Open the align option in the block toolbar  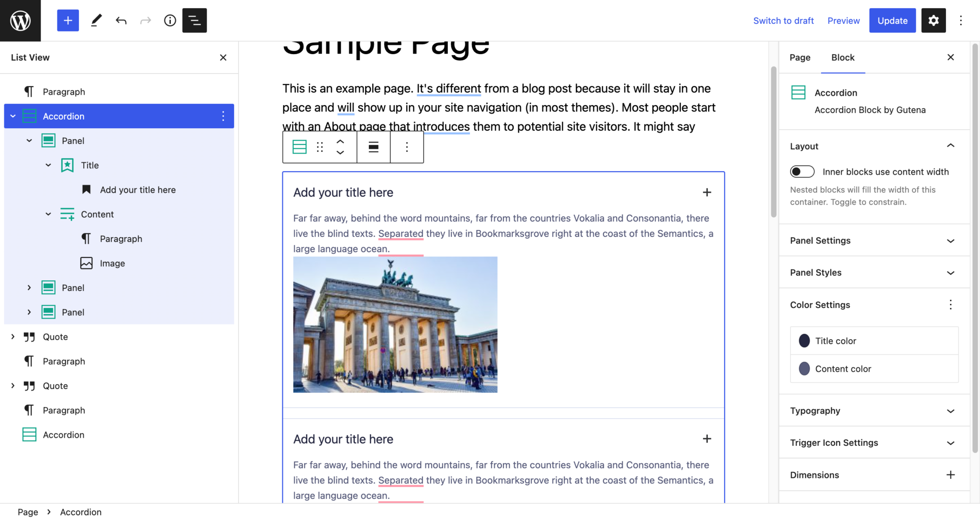click(x=373, y=147)
